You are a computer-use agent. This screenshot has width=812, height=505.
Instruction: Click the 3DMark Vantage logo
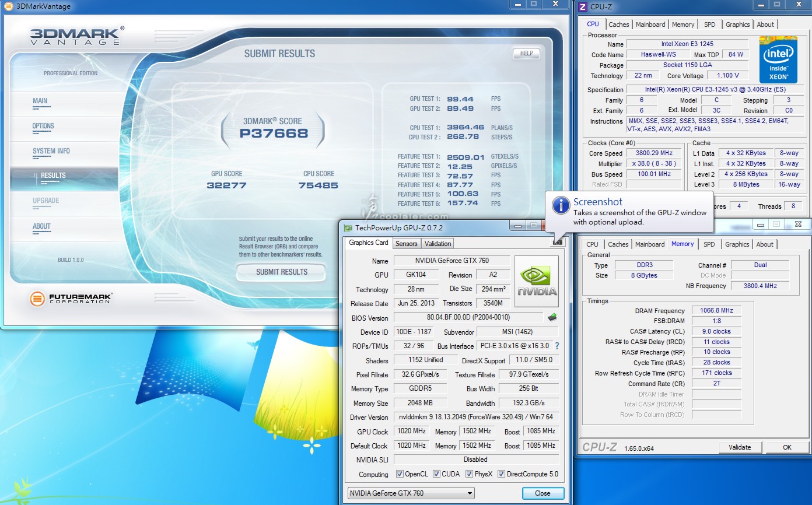point(77,35)
